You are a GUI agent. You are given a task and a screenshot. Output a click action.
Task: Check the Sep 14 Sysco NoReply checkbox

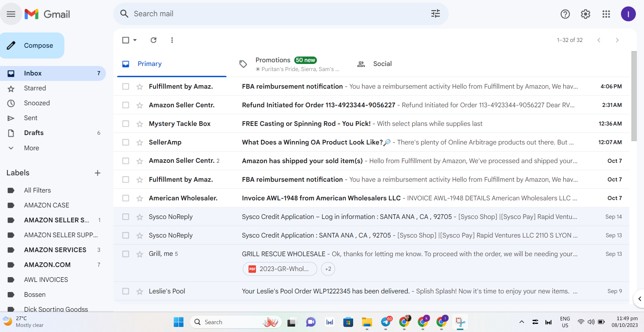126,217
